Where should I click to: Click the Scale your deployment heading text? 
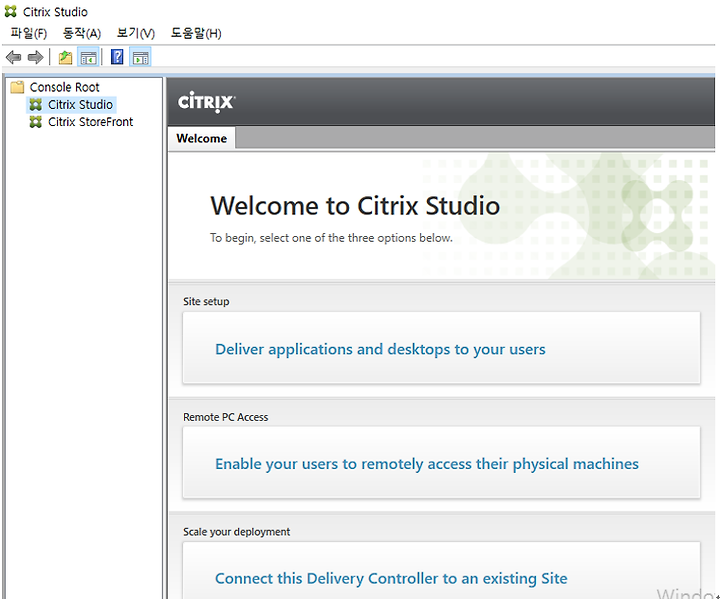(236, 532)
